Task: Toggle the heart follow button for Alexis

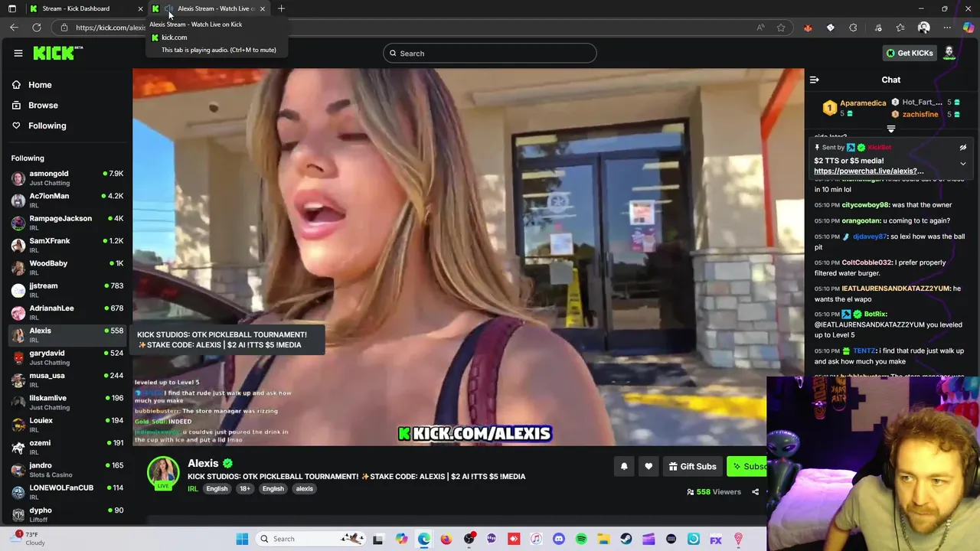Action: click(648, 466)
